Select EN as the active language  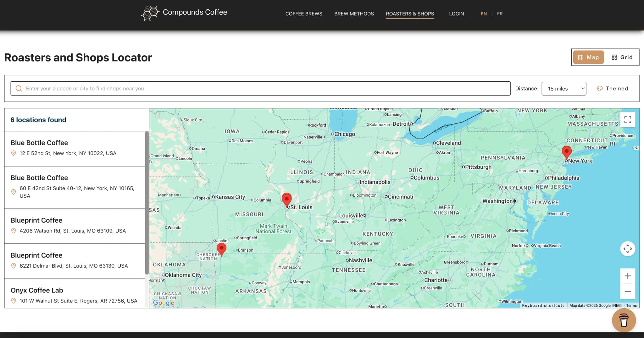[484, 14]
